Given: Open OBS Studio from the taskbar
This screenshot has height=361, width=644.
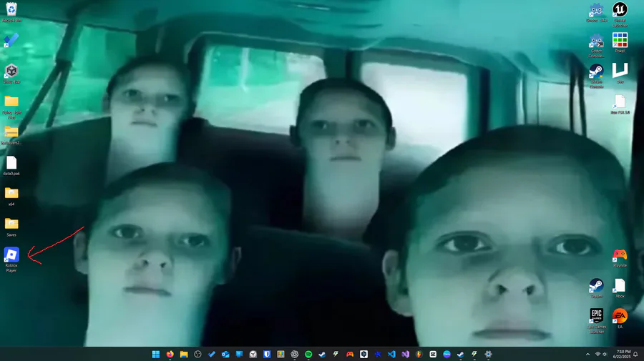Looking at the screenshot, I should pos(197,354).
